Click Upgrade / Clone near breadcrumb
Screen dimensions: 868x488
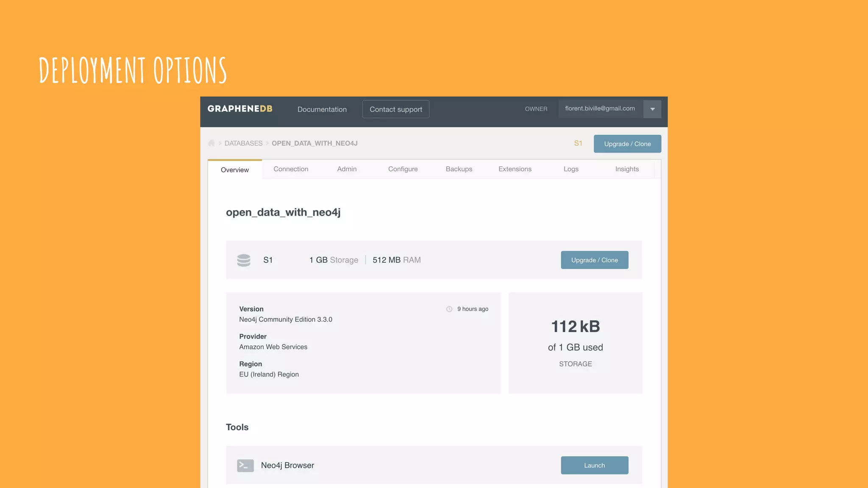[627, 144]
